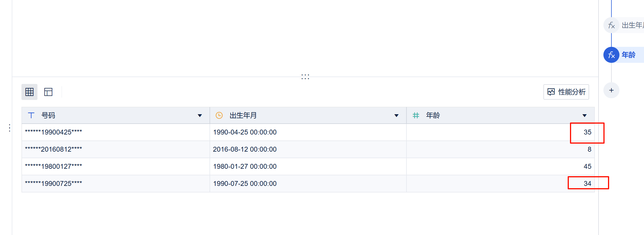Select cell ******19900425****
Image resolution: width=644 pixels, height=235 pixels.
[116, 132]
